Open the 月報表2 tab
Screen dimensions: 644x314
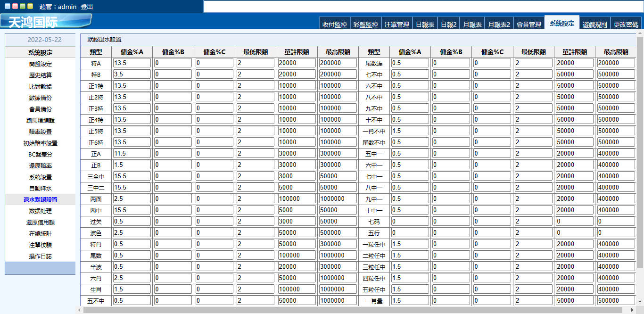coord(499,24)
